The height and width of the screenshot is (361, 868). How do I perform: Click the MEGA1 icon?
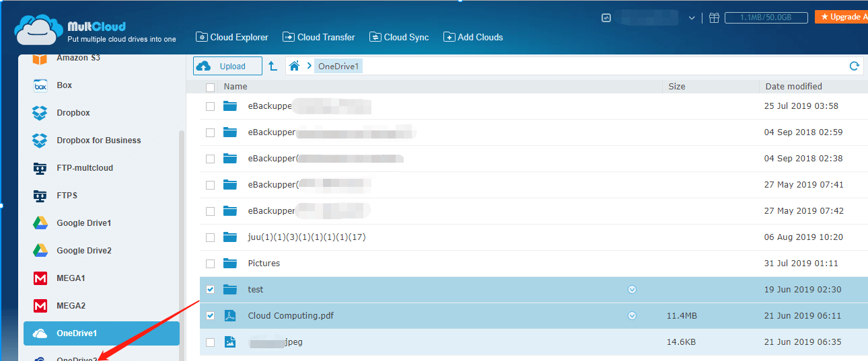click(x=40, y=278)
